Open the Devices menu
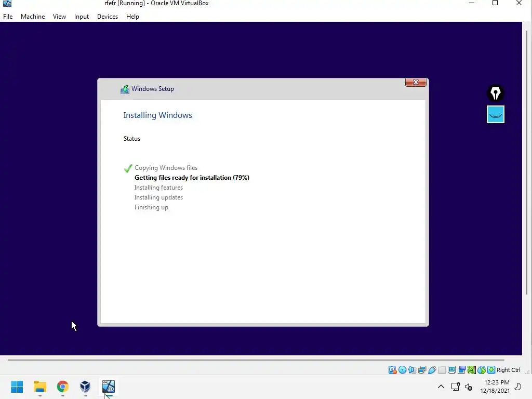The width and height of the screenshot is (532, 399). 108,17
